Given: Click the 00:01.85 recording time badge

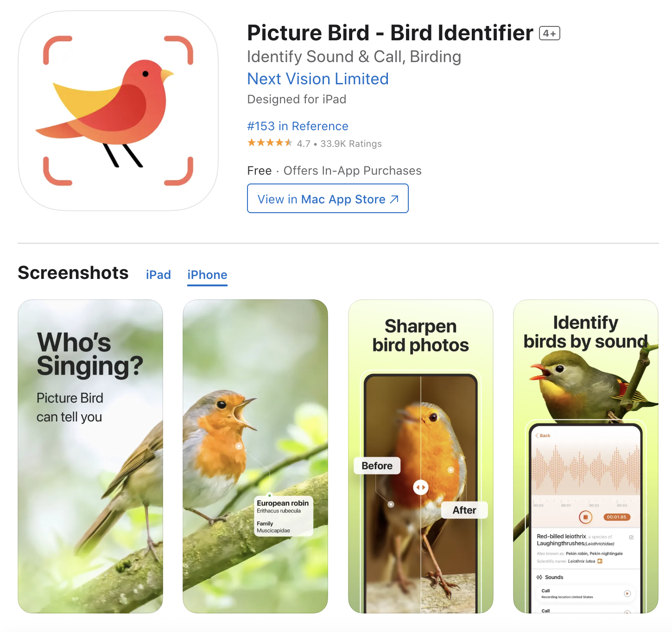Looking at the screenshot, I should pos(616,517).
